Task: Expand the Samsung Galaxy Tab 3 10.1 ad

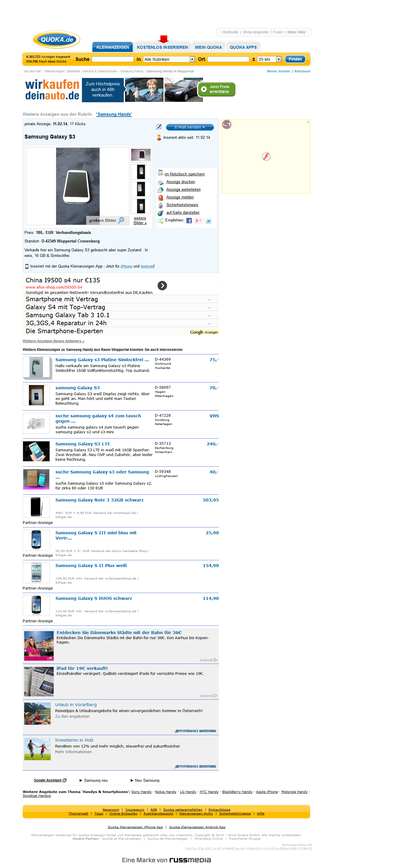Action: point(209,316)
